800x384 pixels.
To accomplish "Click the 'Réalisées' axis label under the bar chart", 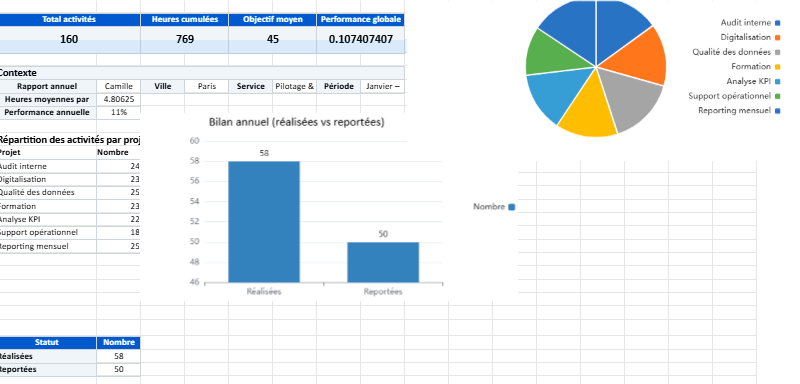I will coord(264,292).
